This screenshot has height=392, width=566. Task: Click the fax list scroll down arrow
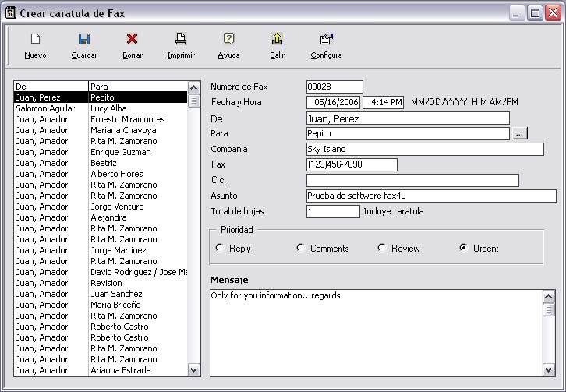[194, 370]
